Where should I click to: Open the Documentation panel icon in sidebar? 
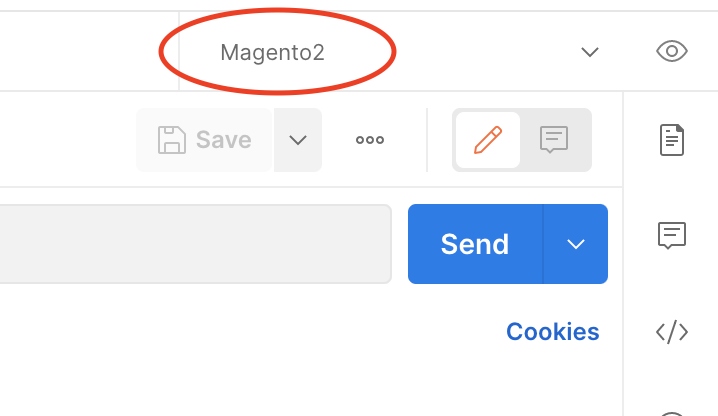pos(672,140)
